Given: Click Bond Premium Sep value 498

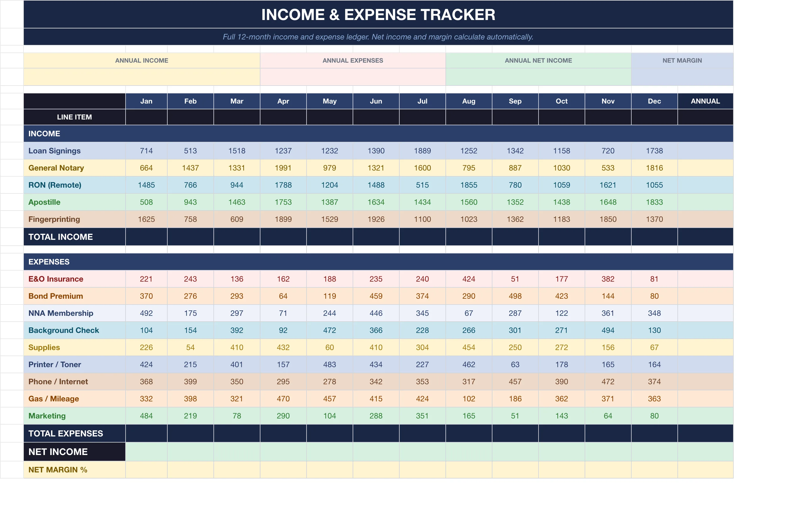Looking at the screenshot, I should pyautogui.click(x=515, y=296).
